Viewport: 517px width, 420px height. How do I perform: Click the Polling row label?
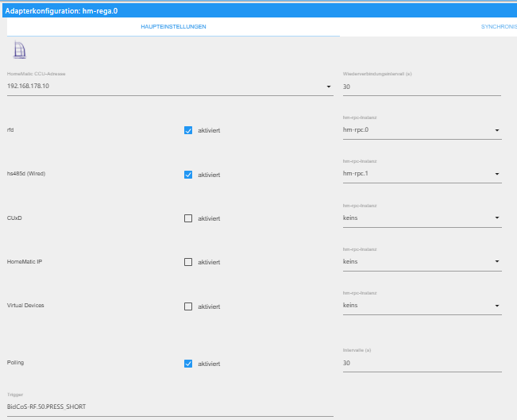pyautogui.click(x=16, y=363)
